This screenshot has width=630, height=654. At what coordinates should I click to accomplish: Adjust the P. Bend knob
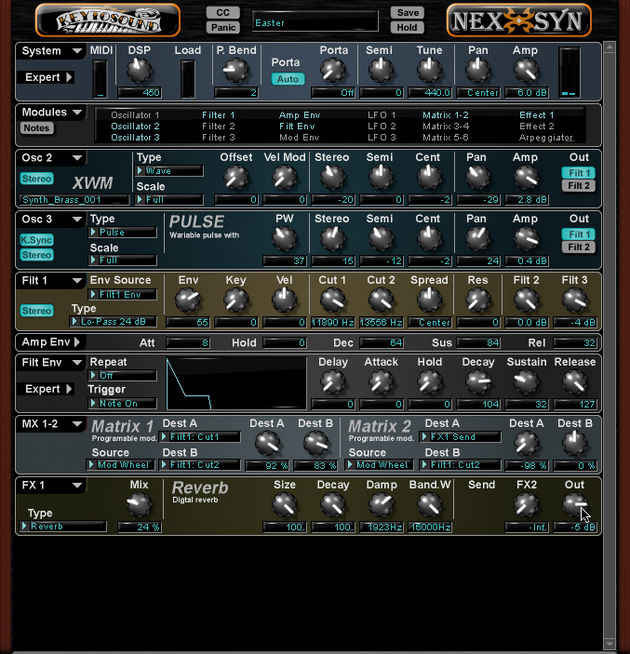(235, 70)
